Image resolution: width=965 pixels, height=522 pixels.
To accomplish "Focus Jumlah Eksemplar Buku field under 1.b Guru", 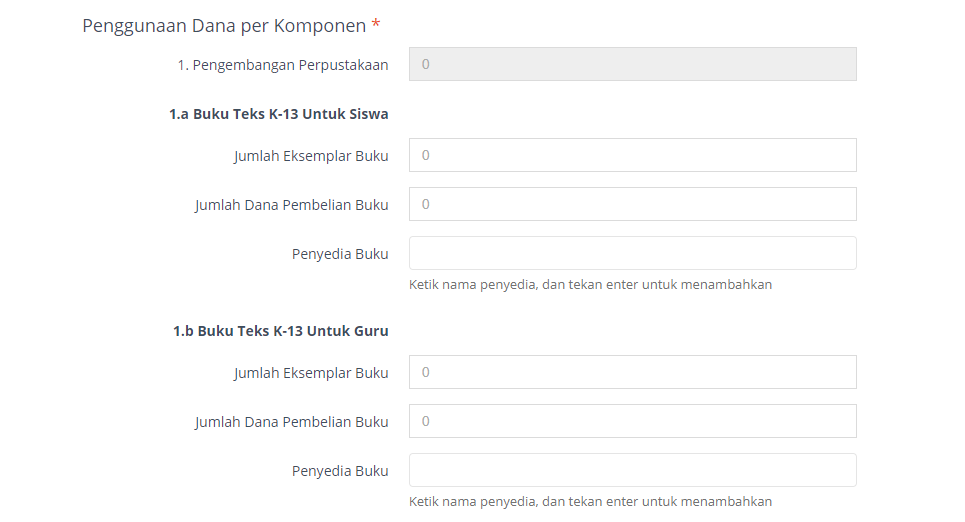I will 633,372.
